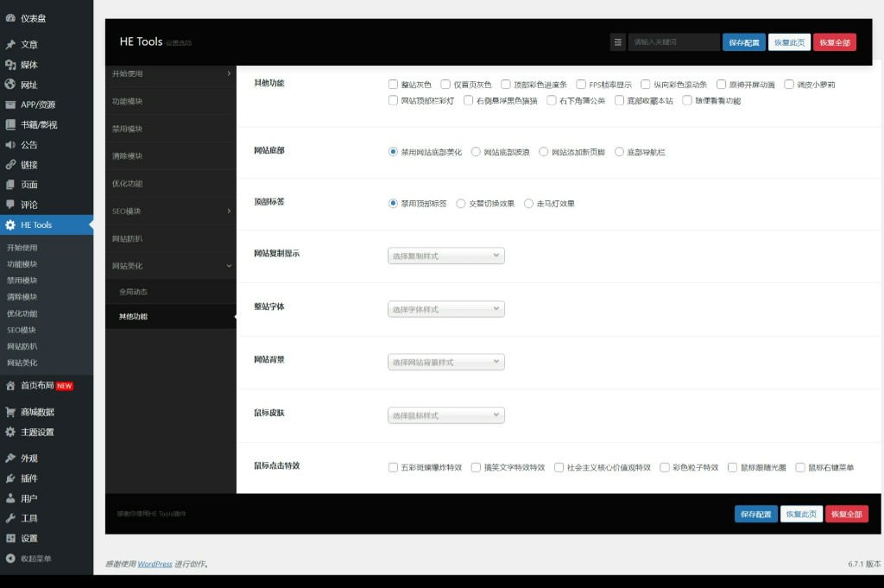
Task: Tick the 鼠标右键菜单 checkbox
Action: 800,467
